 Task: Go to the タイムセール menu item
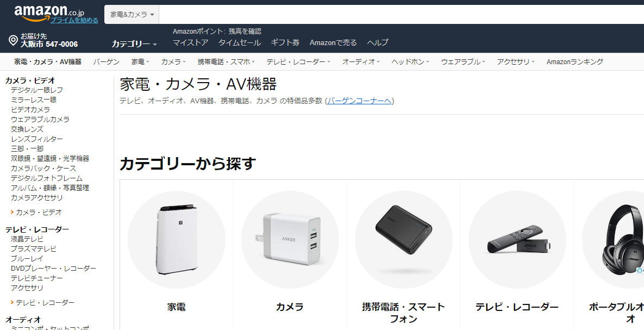pyautogui.click(x=240, y=42)
